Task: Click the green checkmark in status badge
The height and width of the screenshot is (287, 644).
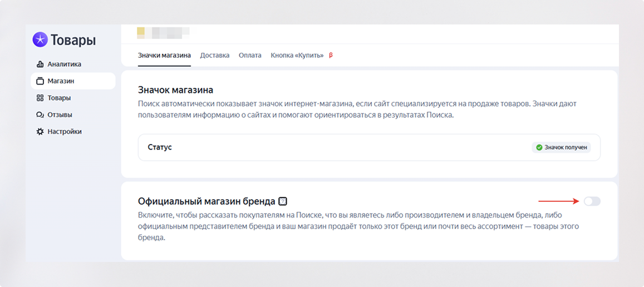Action: pyautogui.click(x=539, y=147)
